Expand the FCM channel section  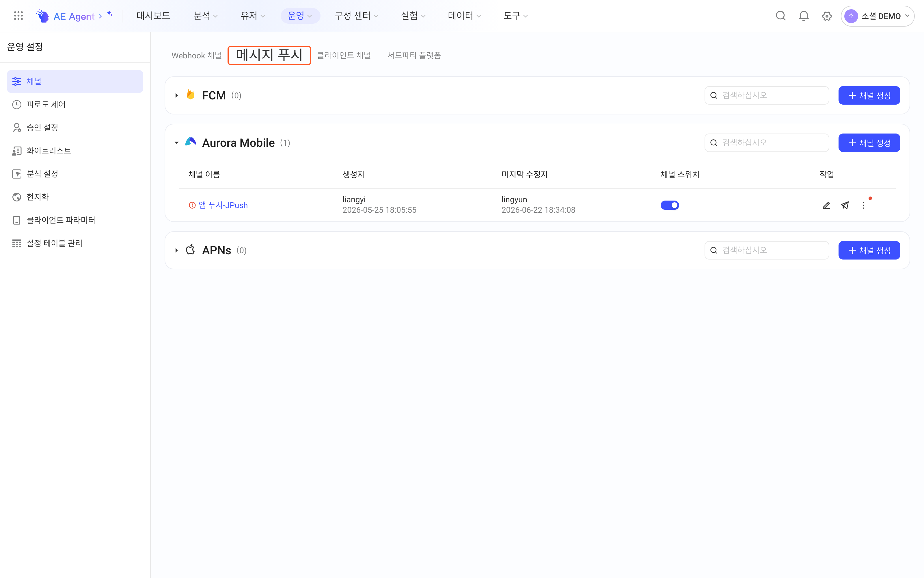click(x=176, y=95)
